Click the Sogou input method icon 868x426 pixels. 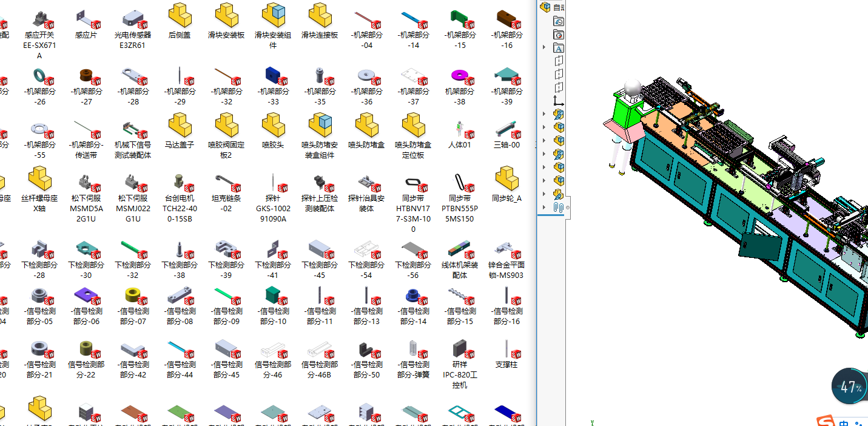coord(824,421)
